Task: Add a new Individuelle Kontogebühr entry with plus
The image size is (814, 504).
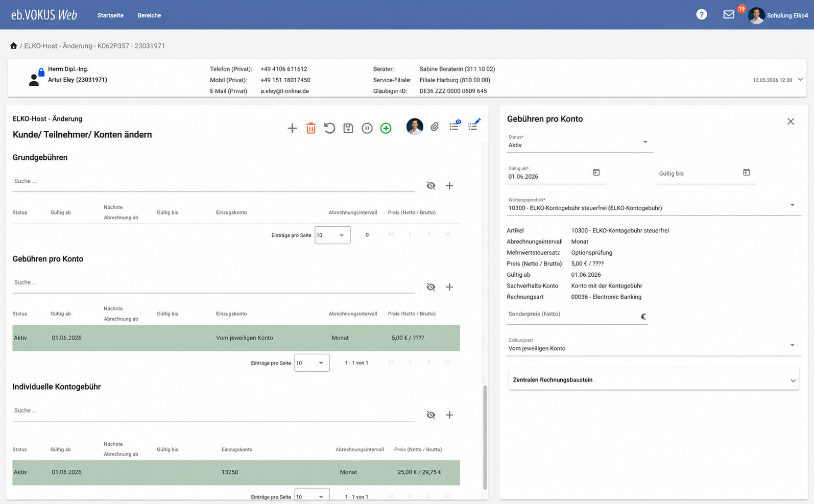Action: coord(449,415)
